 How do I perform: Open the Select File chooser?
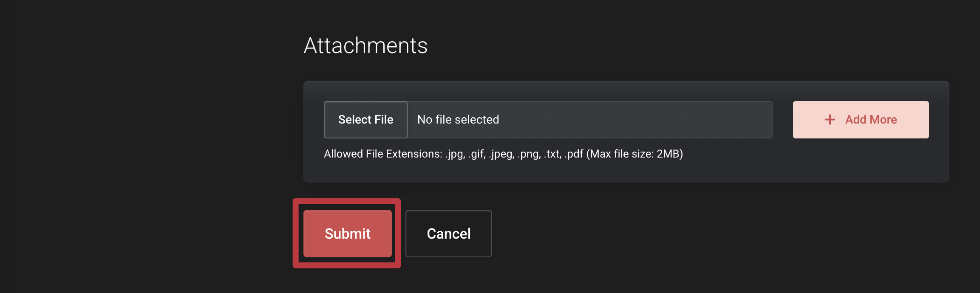click(365, 120)
